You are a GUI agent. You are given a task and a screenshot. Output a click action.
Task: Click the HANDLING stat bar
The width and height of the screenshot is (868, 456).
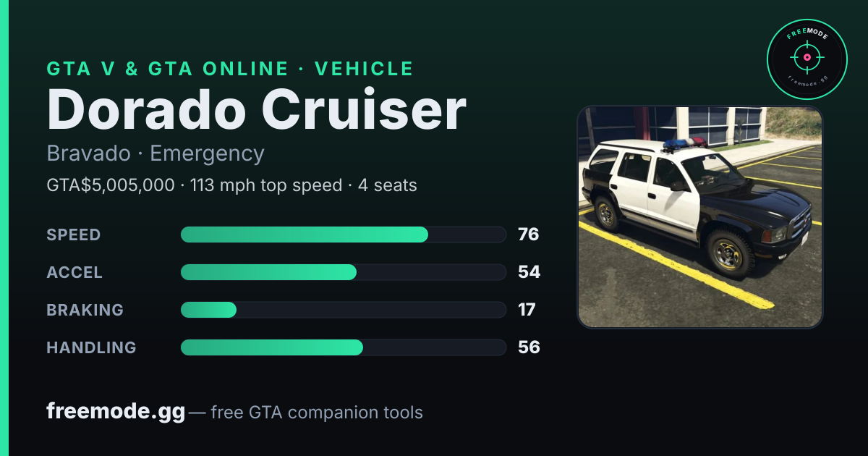[x=343, y=347]
